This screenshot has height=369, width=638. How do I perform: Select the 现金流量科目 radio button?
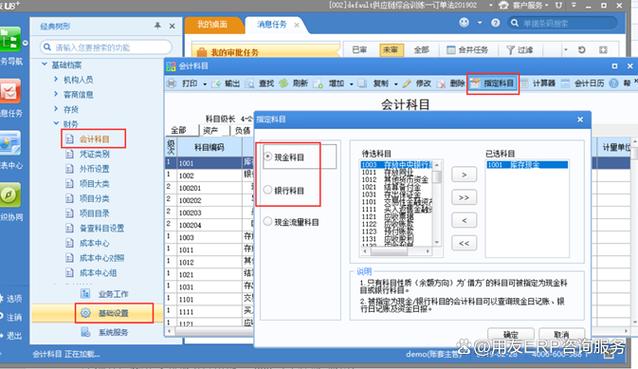[x=268, y=221]
